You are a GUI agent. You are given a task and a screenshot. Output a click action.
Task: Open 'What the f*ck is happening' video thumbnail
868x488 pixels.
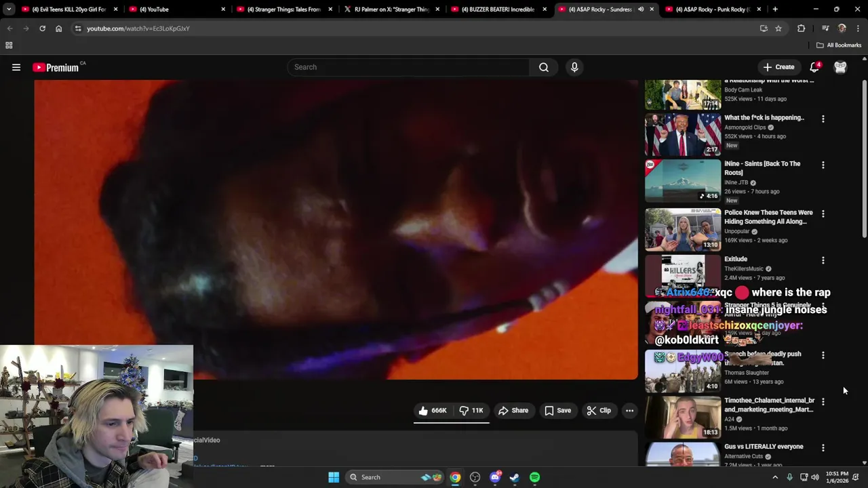(x=683, y=134)
